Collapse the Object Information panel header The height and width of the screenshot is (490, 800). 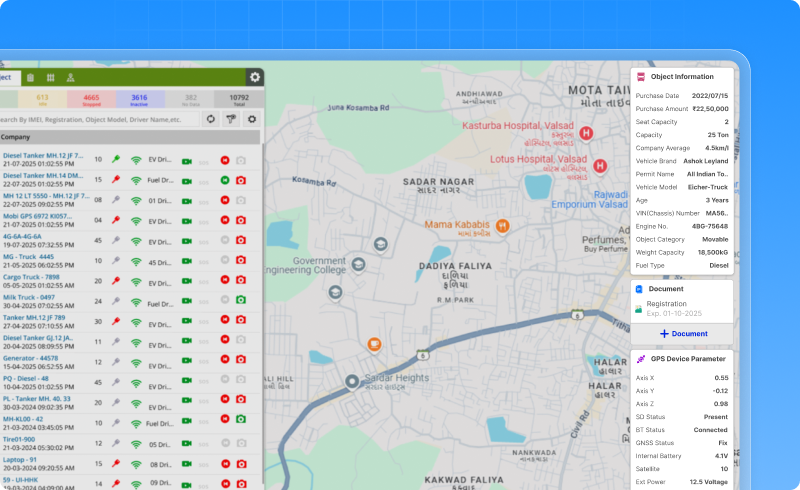click(x=682, y=76)
